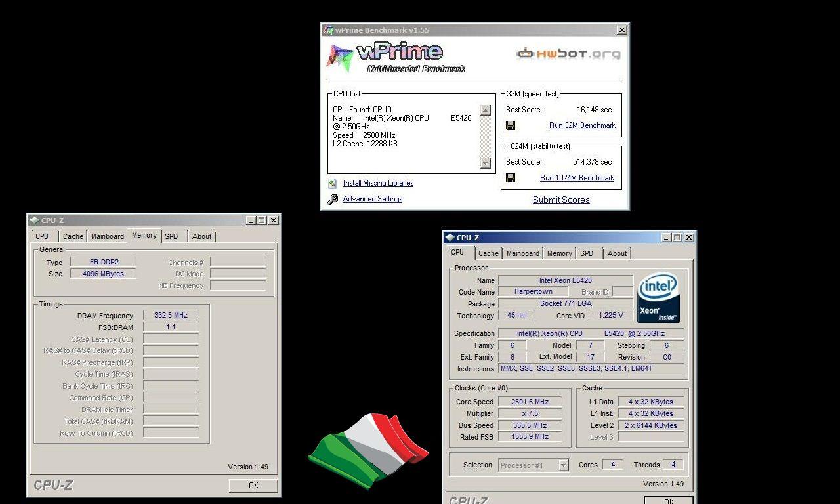This screenshot has height=504, width=840.
Task: Minimize the CPU-Z Memory window
Action: point(251,220)
